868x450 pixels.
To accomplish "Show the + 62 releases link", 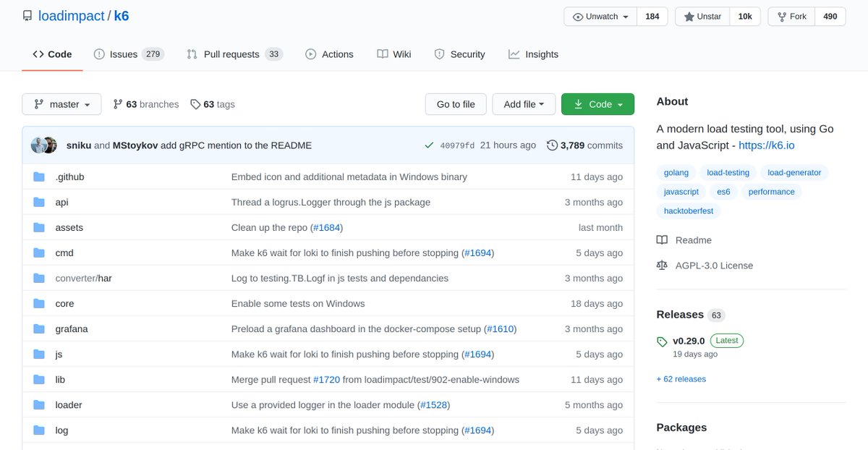I will click(x=681, y=379).
